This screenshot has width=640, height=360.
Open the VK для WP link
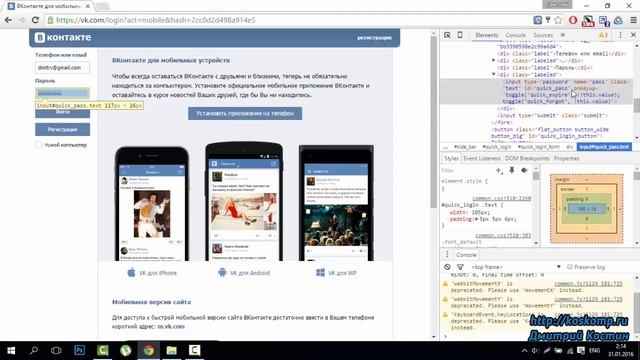(x=342, y=273)
